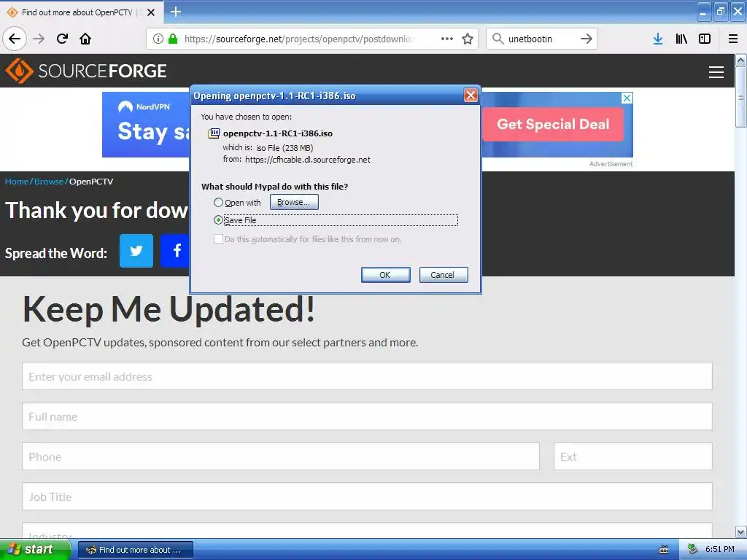Click Get Special Deal ad button
The width and height of the screenshot is (747, 560).
coord(553,124)
